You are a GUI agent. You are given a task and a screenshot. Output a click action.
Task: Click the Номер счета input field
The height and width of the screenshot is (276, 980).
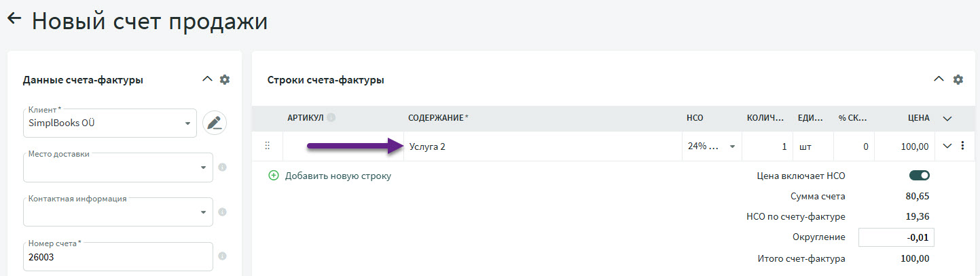117,258
